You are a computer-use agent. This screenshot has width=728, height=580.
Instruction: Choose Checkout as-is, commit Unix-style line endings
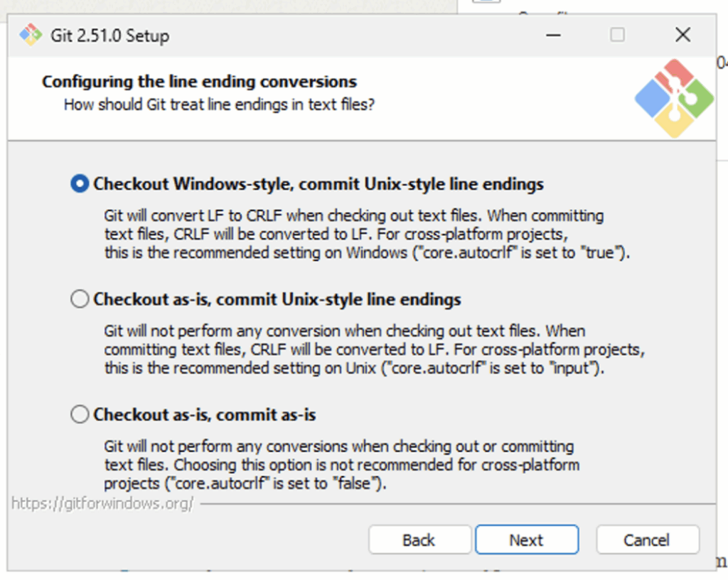pos(80,299)
